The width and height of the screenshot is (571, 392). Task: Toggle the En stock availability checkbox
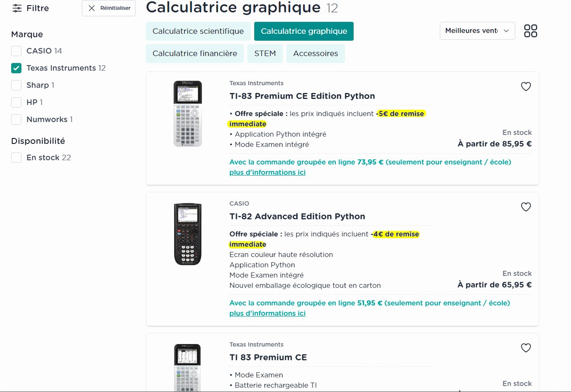pyautogui.click(x=16, y=158)
